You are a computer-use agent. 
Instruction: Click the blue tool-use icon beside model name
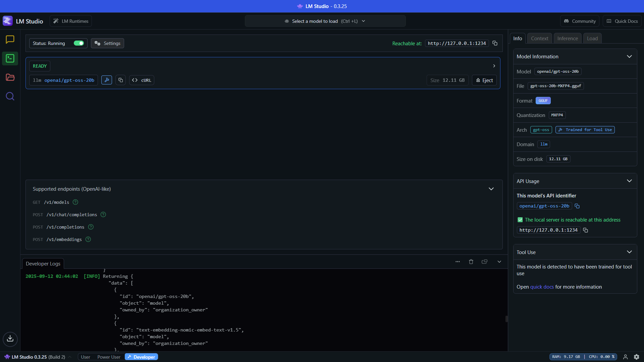pos(107,80)
